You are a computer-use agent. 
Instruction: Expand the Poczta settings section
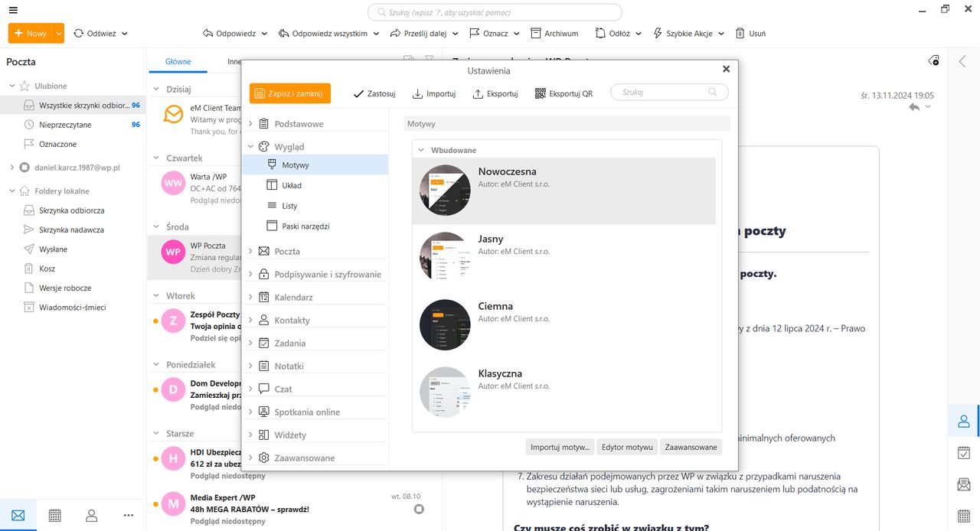(x=250, y=251)
